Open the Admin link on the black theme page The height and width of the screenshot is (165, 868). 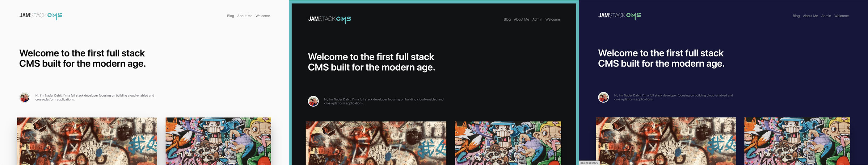click(x=537, y=19)
